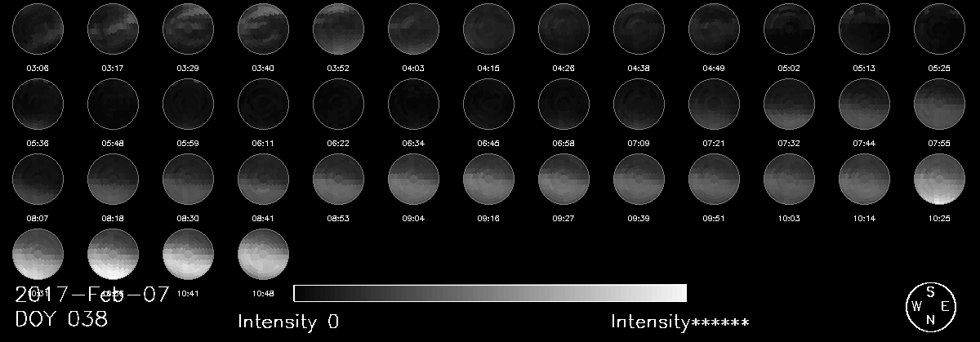Select the bright 10:25 disk frame
Viewport: 980px width, 342px height.
pos(939,179)
